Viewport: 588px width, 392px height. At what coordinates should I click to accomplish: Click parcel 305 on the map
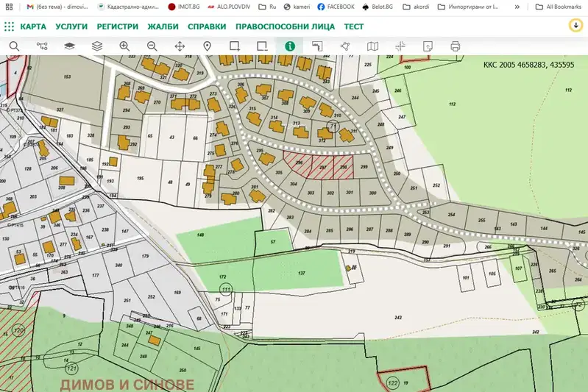coord(279,173)
